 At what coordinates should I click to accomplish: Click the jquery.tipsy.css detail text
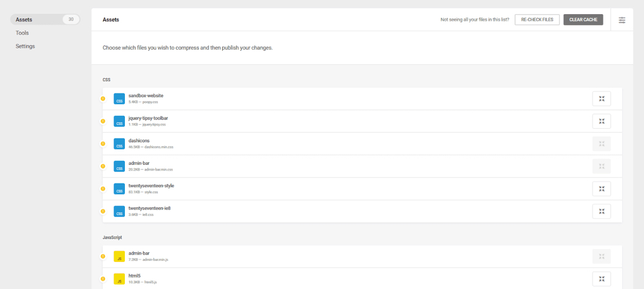147,124
